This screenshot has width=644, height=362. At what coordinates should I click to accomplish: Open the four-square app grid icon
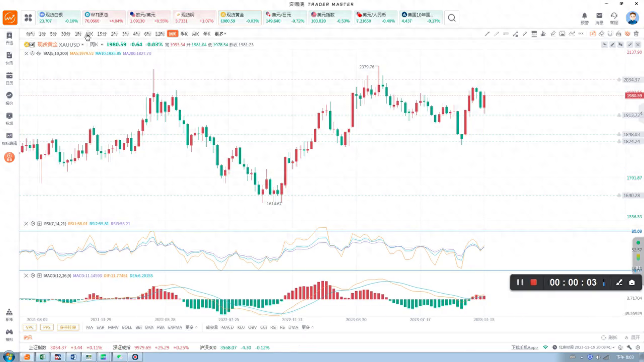(28, 18)
